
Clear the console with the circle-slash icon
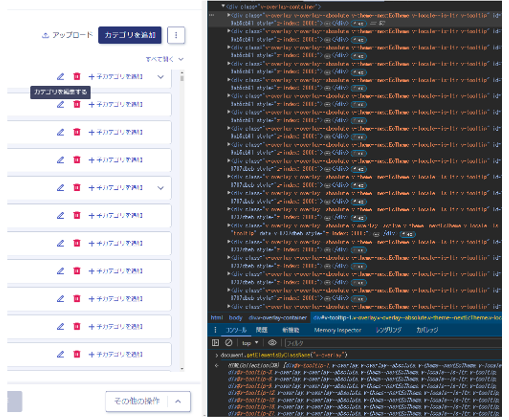[229, 343]
